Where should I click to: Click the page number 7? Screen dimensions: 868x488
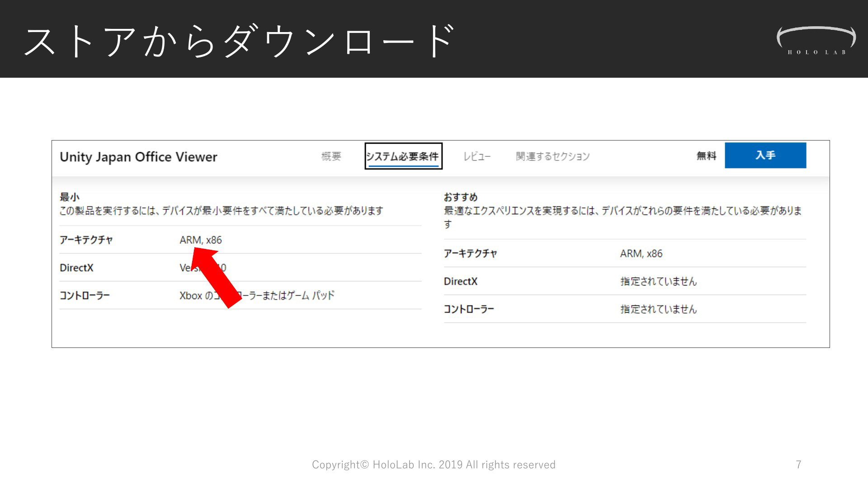tap(799, 465)
